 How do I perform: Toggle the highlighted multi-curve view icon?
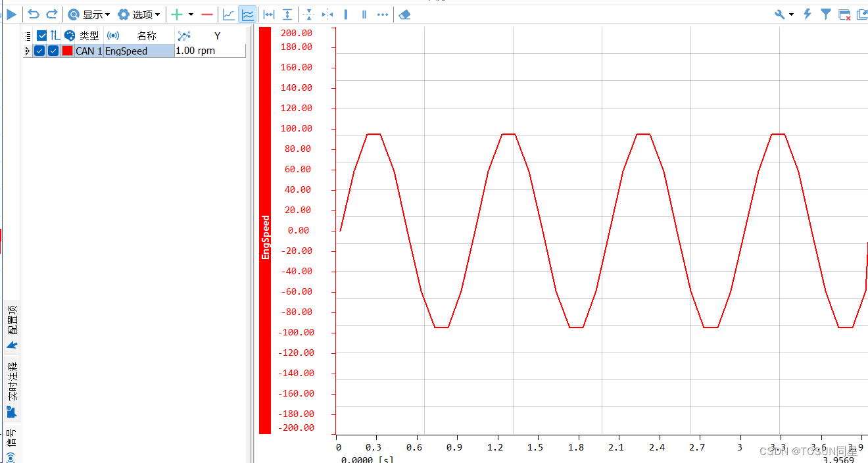coord(247,14)
